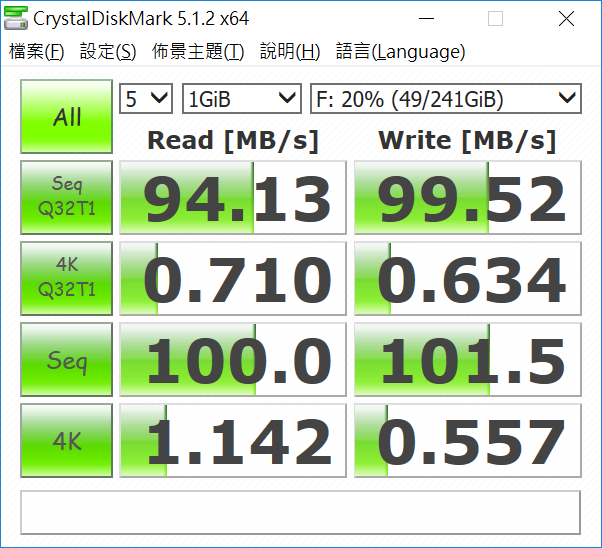Start the Seq Q32T1 benchmark test
The height and width of the screenshot is (548, 602).
tap(66, 197)
